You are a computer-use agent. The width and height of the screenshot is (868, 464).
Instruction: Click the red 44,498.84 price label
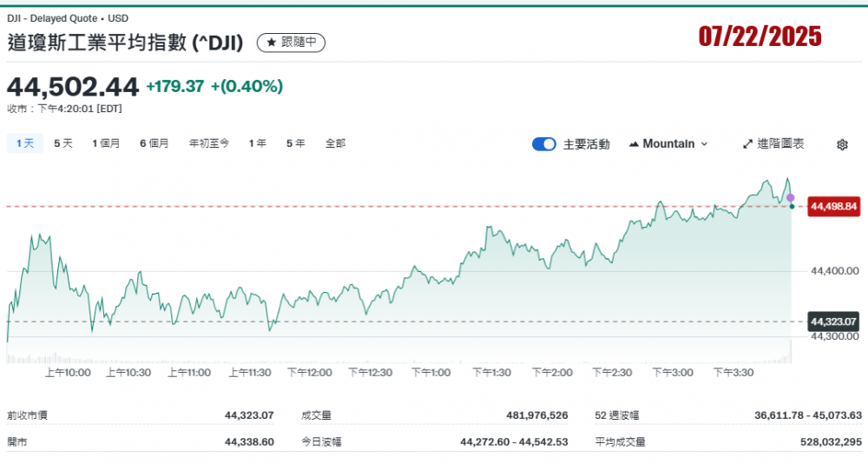coord(833,207)
